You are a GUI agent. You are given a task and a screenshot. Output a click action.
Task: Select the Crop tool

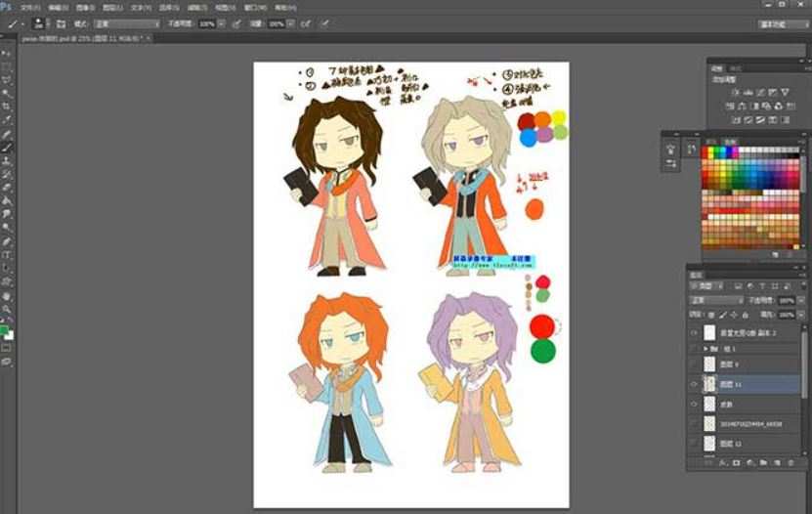pyautogui.click(x=7, y=106)
